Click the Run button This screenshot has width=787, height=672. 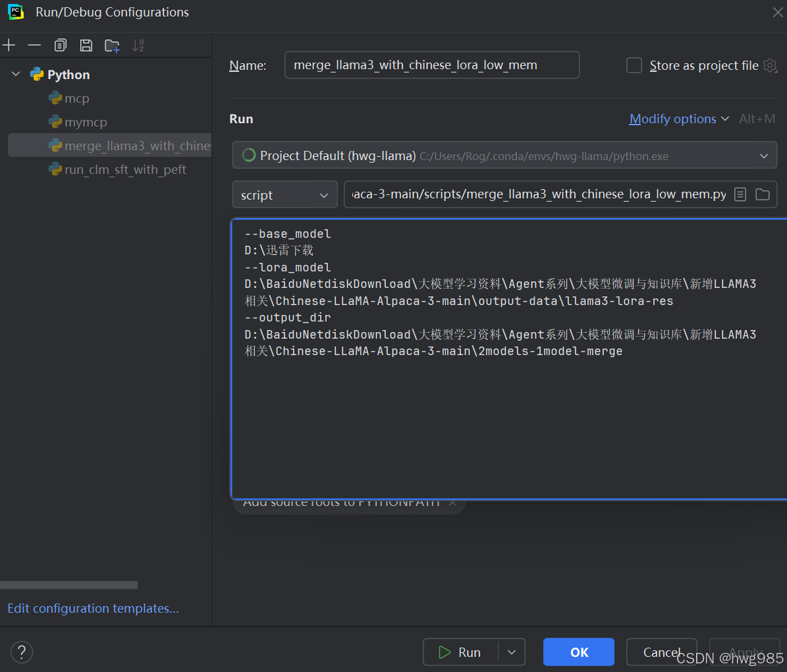coord(461,652)
